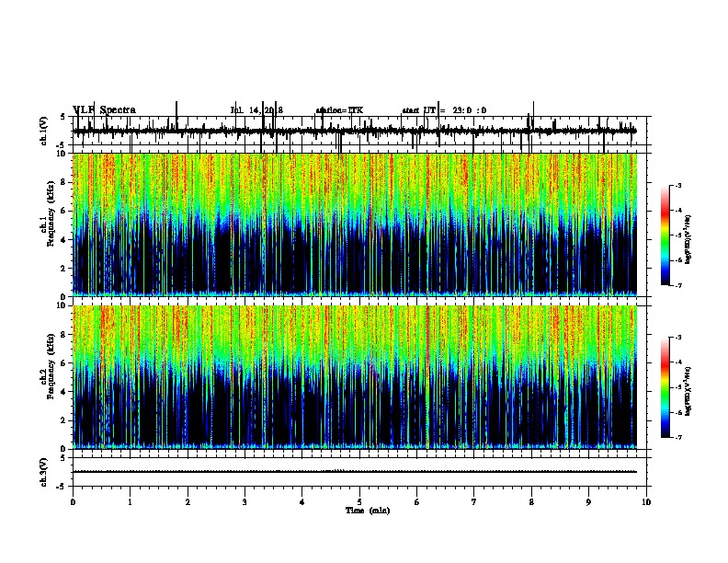Click the "Time (min)" axis title
Screen dimensions: 728x563
(x=368, y=511)
